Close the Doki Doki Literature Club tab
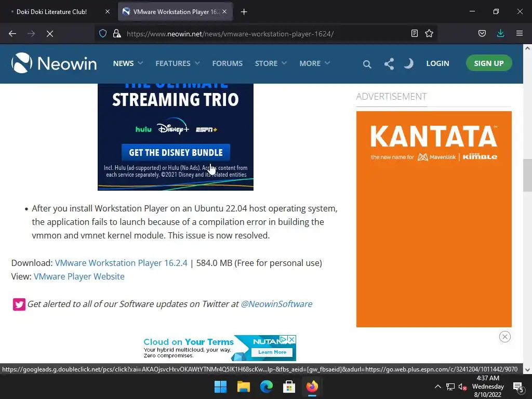532x399 pixels. [x=108, y=11]
